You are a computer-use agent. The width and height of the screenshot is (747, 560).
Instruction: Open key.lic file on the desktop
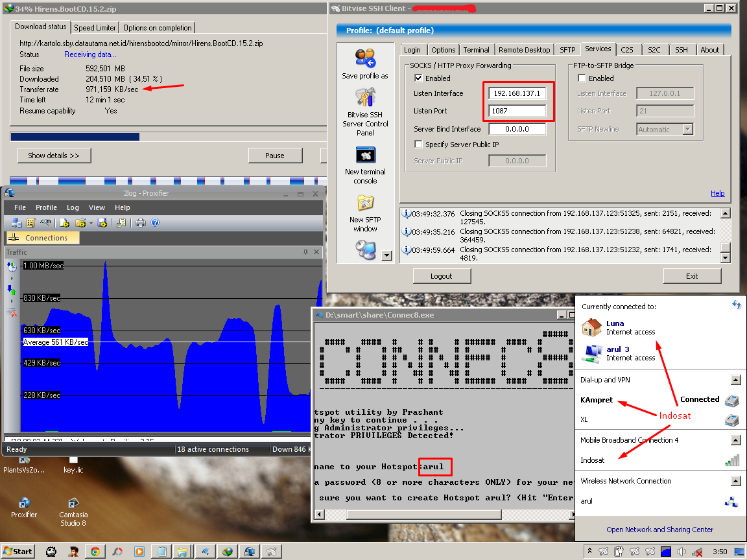point(73,465)
